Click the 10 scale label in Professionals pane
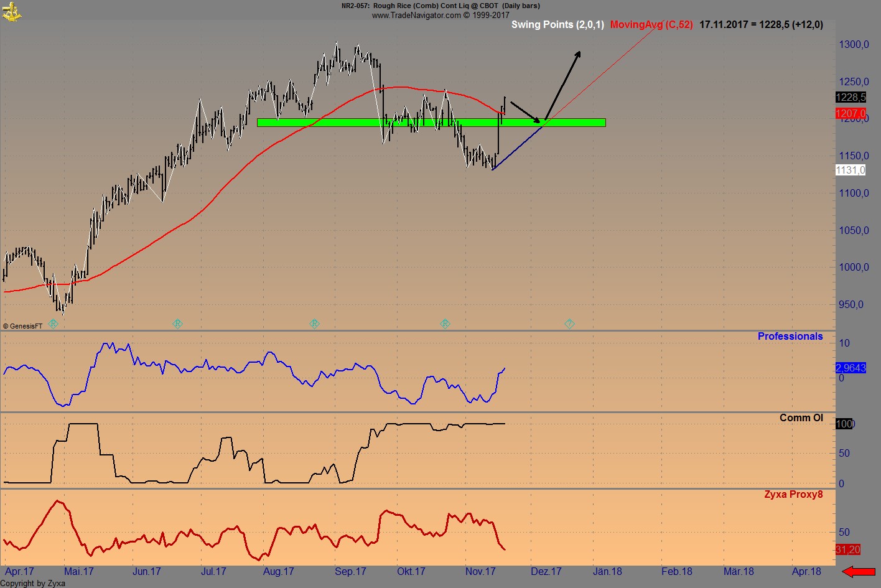This screenshot has width=881, height=588. point(844,343)
